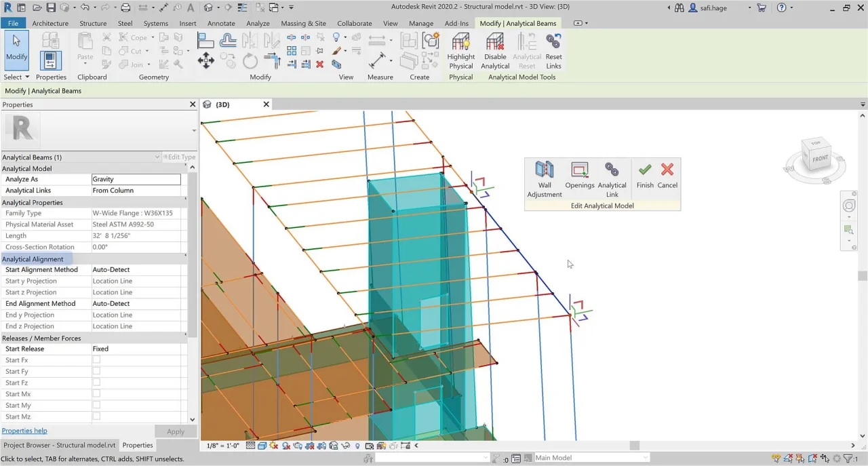Image resolution: width=868 pixels, height=466 pixels.
Task: Switch to the Analyze ribbon tab
Action: 258,23
